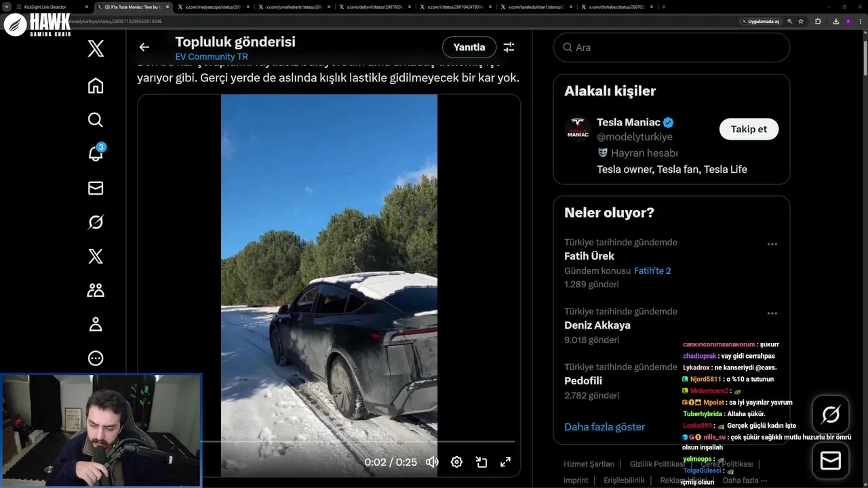The image size is (868, 488).
Task: Open browser extensions puzzle icon
Action: [818, 21]
